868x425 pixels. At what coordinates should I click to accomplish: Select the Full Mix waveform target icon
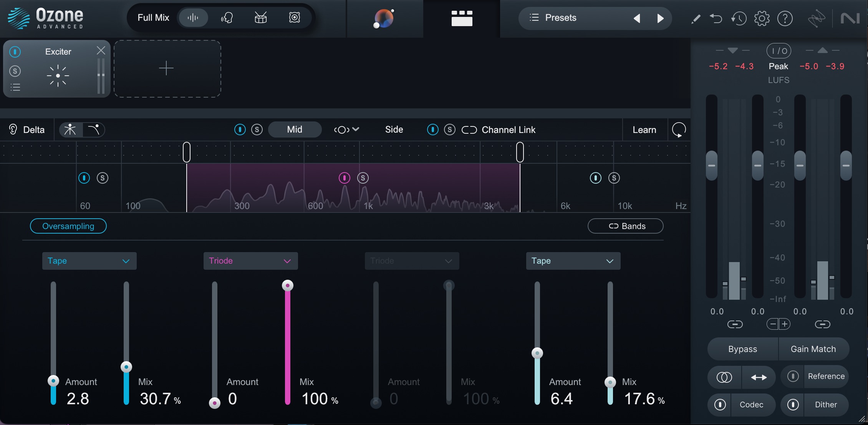[193, 18]
